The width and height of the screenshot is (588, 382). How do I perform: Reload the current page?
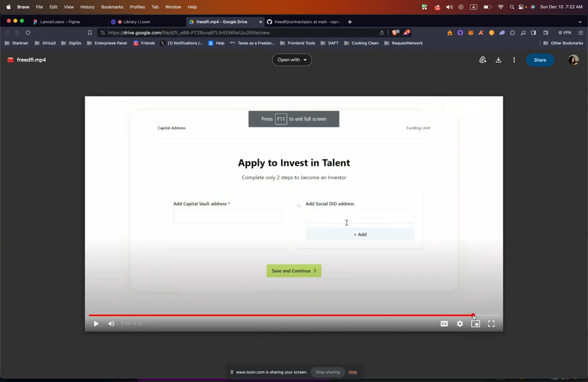pyautogui.click(x=28, y=32)
